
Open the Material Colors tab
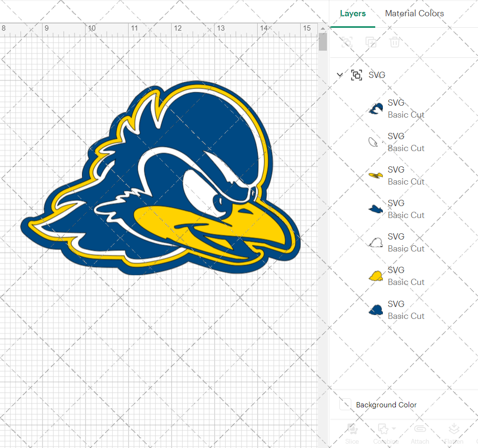[x=414, y=13]
